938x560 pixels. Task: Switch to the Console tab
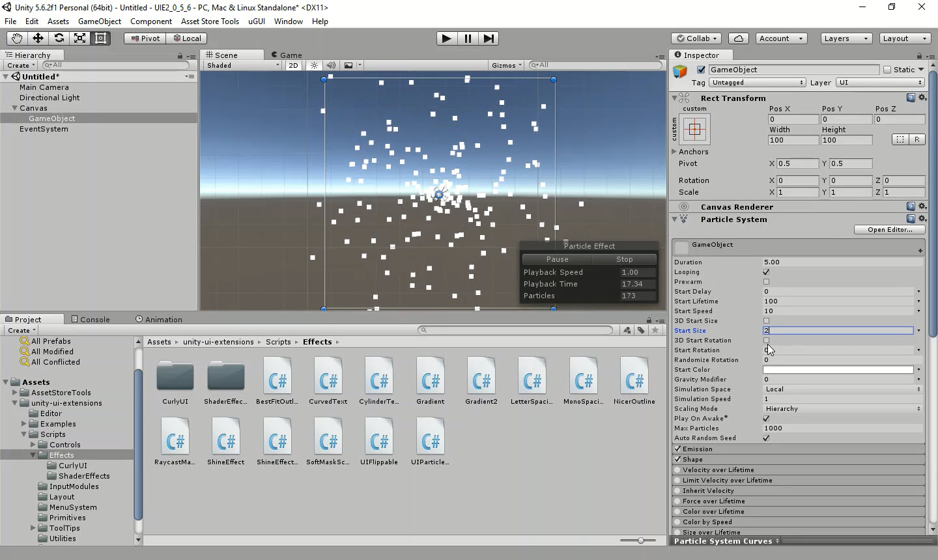coord(91,320)
